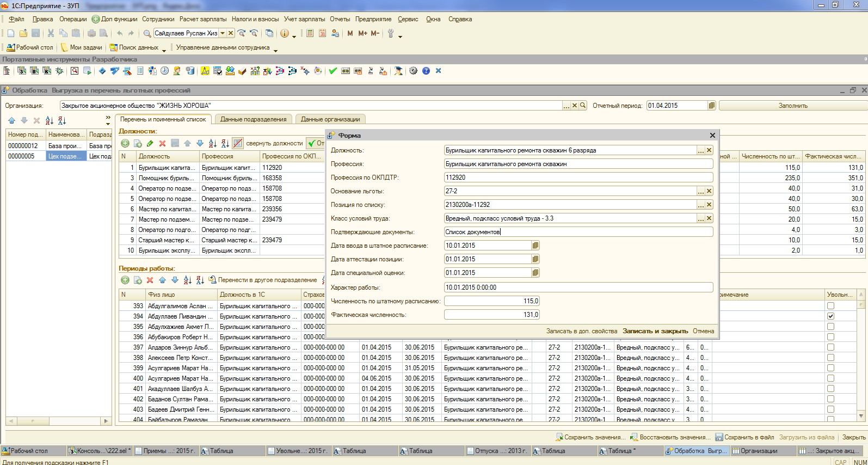868x465 pixels.
Task: Click Сохранить в файл button
Action: (x=745, y=437)
